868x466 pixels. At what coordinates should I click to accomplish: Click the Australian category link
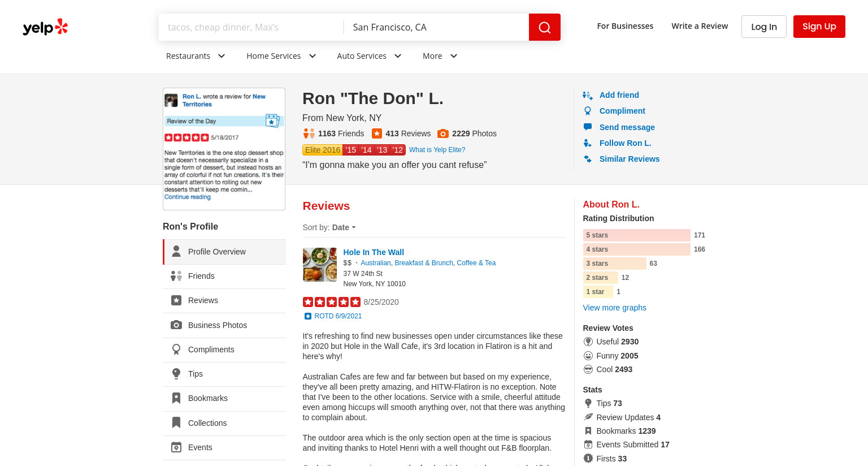click(x=376, y=263)
